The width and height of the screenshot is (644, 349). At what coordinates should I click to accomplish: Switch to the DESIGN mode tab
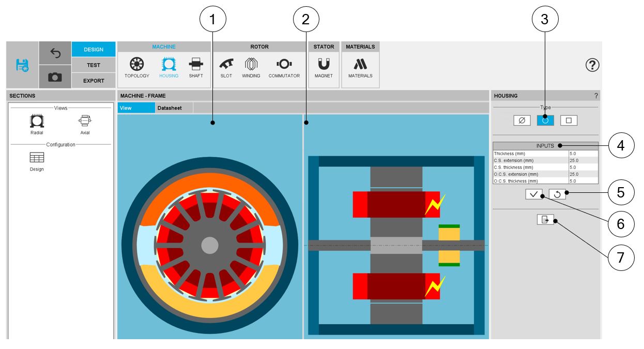click(94, 50)
